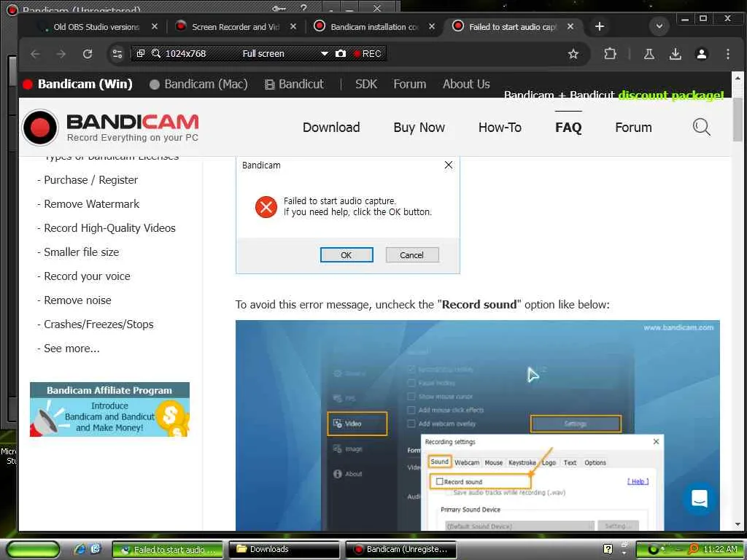Open Purchase / Register sidebar link

coord(90,180)
